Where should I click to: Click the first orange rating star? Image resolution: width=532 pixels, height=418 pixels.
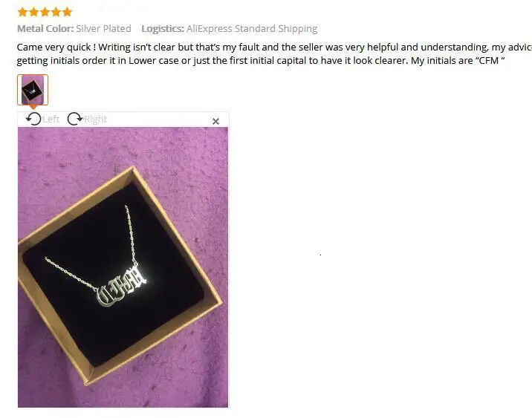click(22, 12)
